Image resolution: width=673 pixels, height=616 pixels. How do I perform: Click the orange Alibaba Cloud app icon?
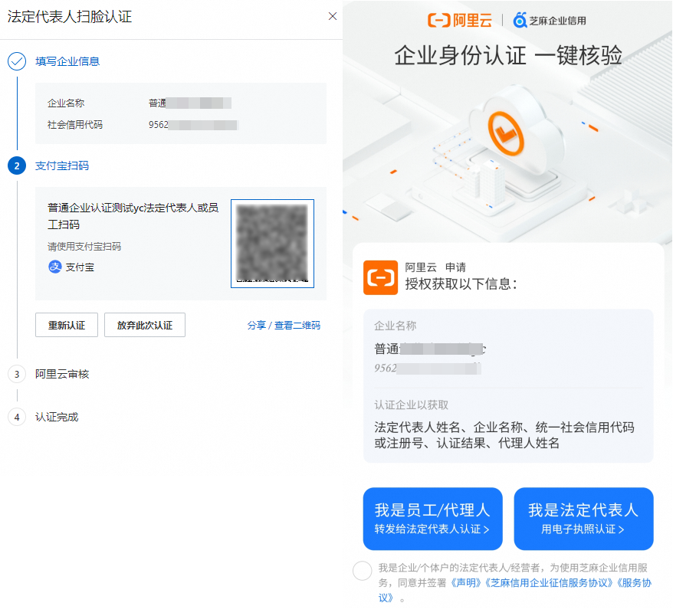tap(381, 277)
